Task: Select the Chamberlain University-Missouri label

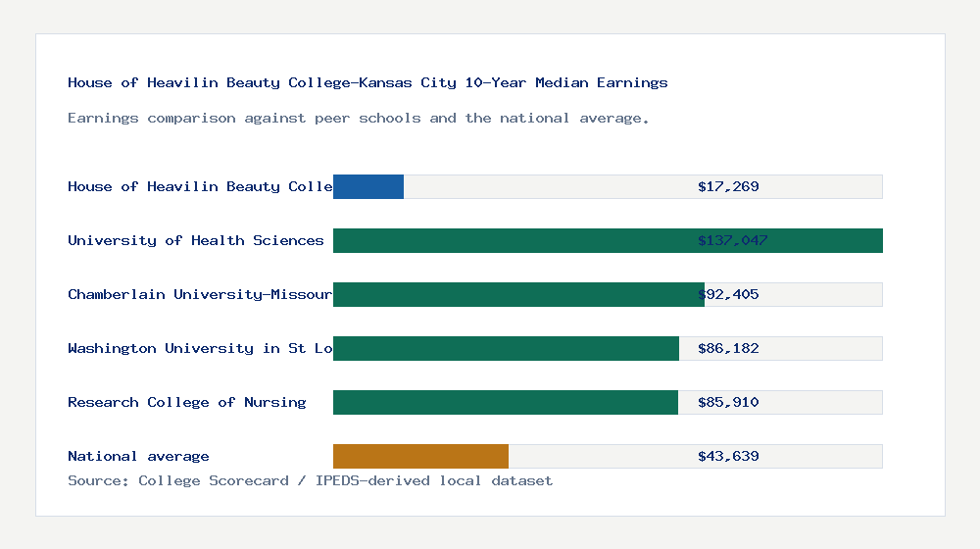Action: (200, 294)
